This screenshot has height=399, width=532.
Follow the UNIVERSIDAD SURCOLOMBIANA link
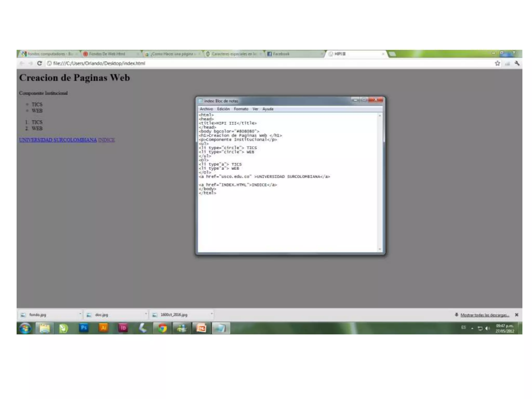(x=58, y=140)
